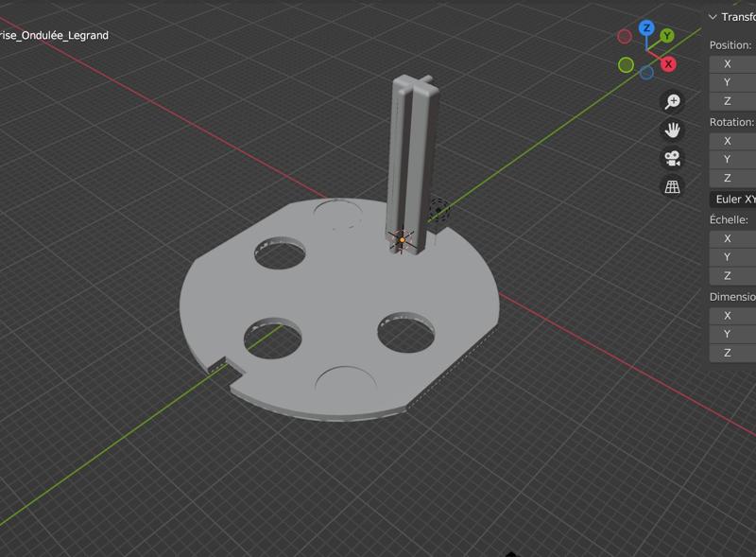This screenshot has height=557, width=756.
Task: Select the Position Y field
Action: pyautogui.click(x=733, y=82)
